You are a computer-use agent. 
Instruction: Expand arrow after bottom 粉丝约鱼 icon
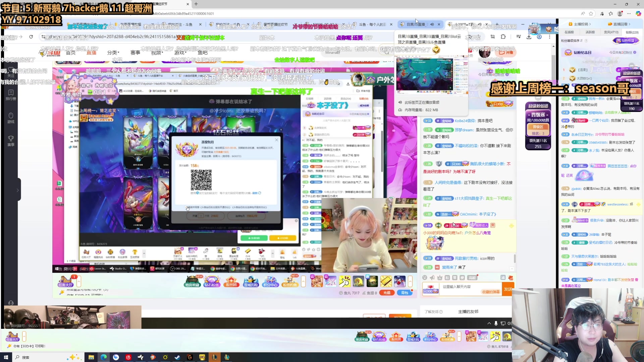459,336
